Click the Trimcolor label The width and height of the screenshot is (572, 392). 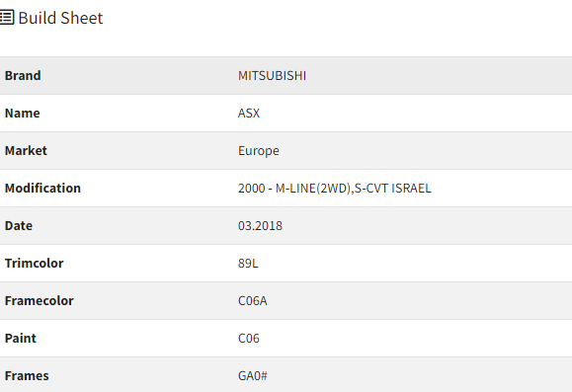tap(34, 264)
